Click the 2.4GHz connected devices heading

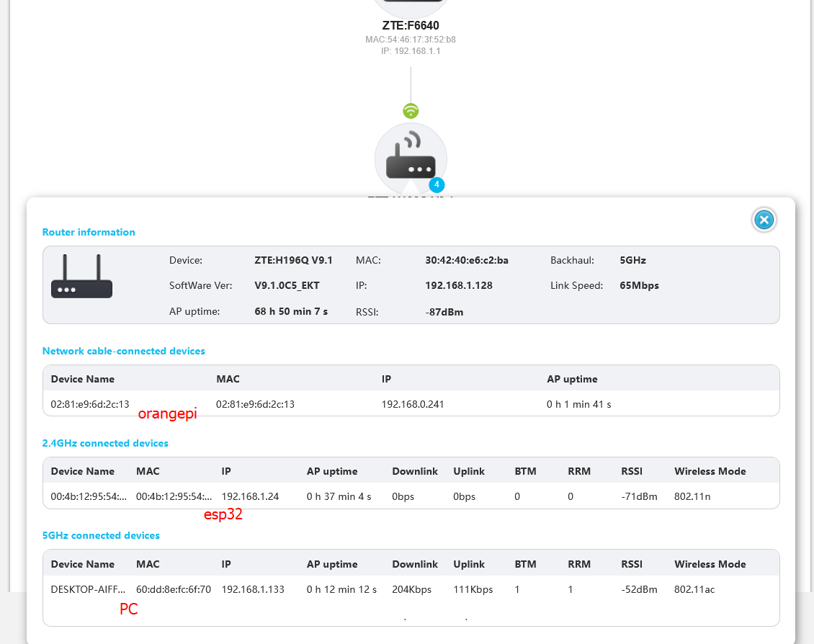click(105, 443)
